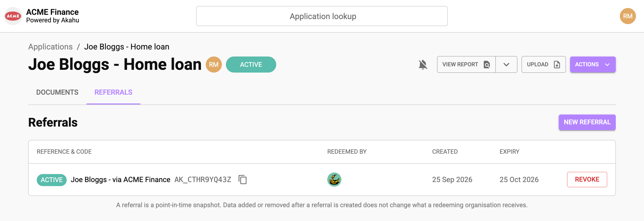Expand the View Report dropdown arrow
The image size is (644, 221).
506,65
